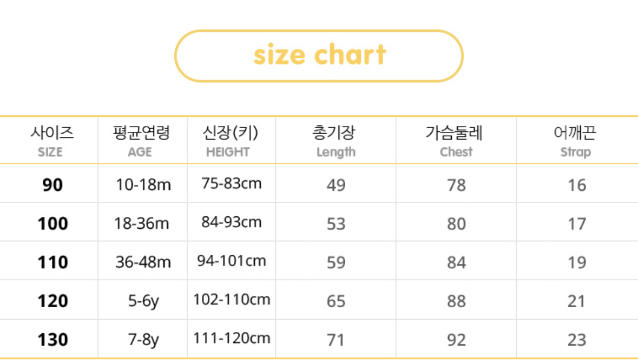The height and width of the screenshot is (364, 638).
Task: Click the 어깨끈 Strap column header
Action: point(576,141)
